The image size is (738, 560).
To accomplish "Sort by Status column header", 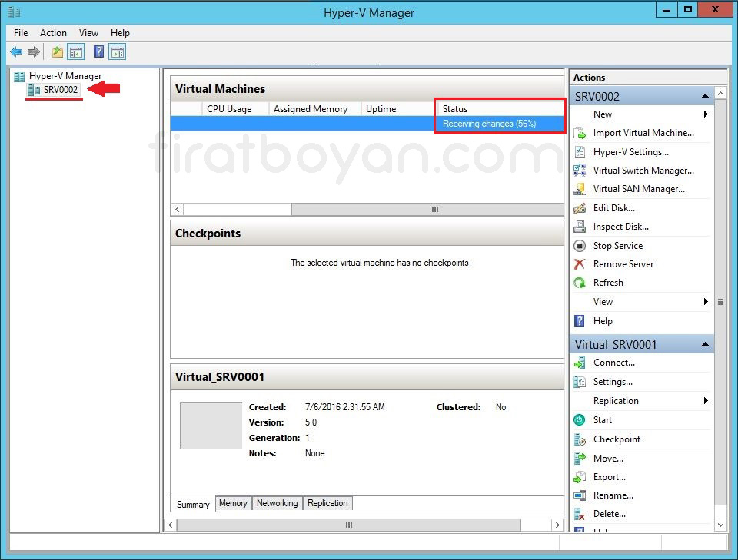I will (x=500, y=108).
